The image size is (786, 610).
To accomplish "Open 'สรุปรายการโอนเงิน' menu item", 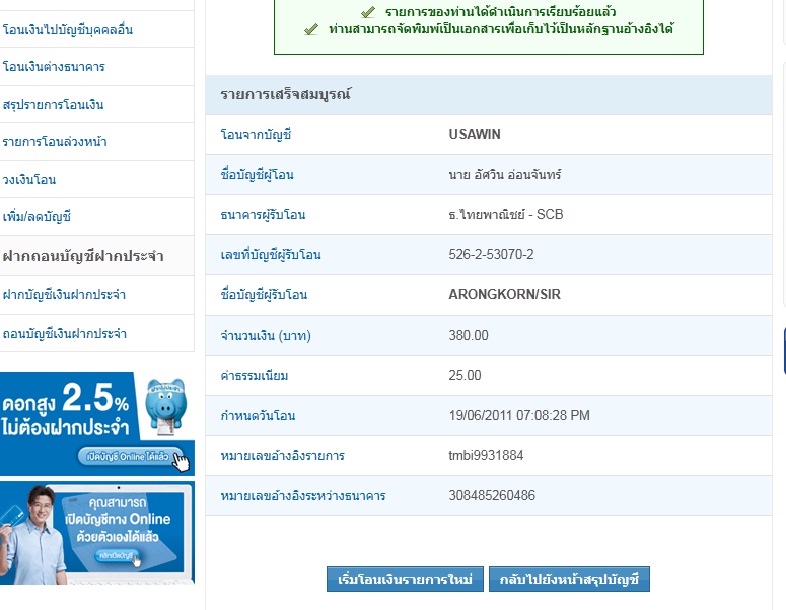I will pyautogui.click(x=54, y=105).
